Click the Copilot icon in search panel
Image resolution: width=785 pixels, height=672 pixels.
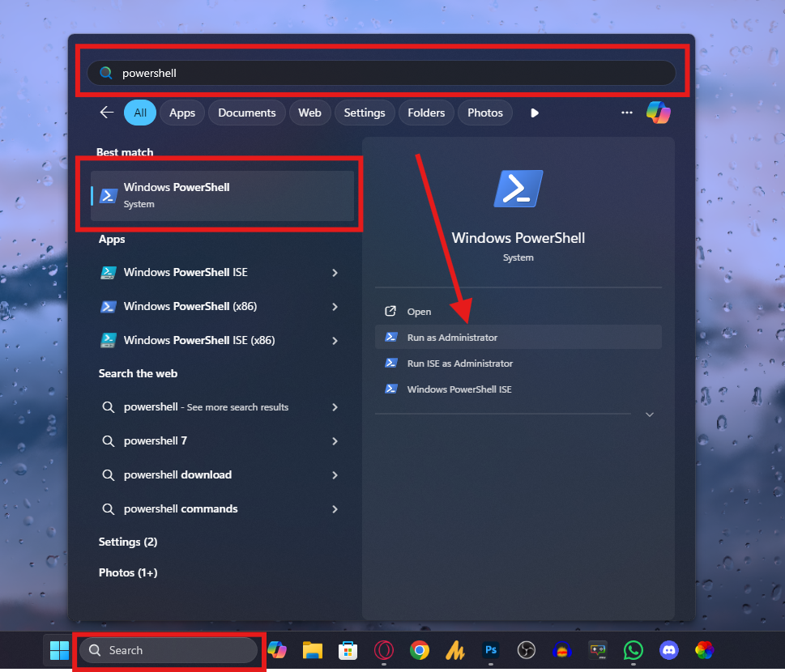coord(658,113)
